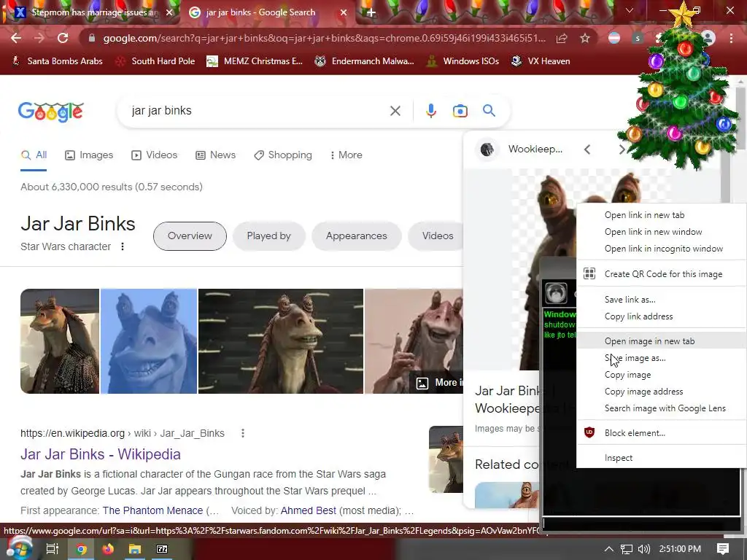This screenshot has width=747, height=560.
Task: Switch to Shopping results
Action: [x=283, y=155]
